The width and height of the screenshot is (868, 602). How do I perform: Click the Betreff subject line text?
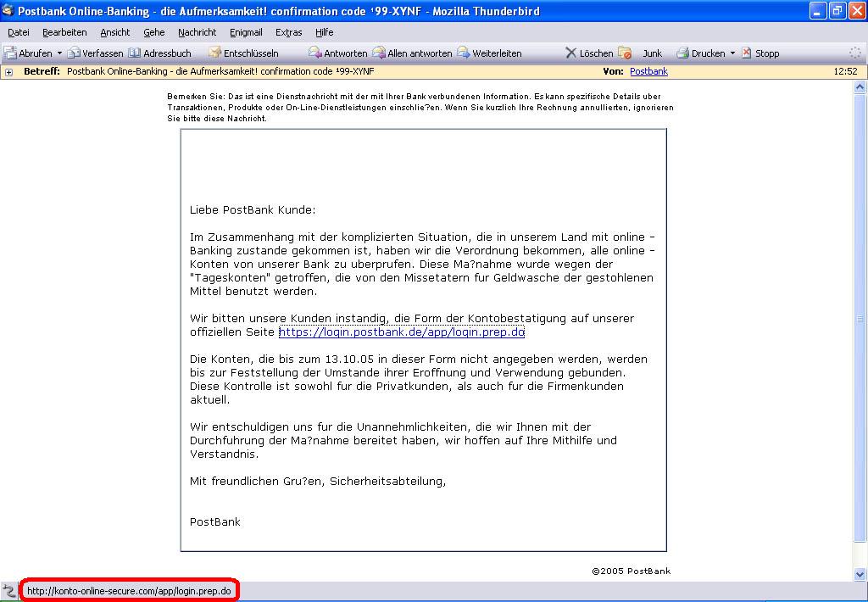(220, 71)
